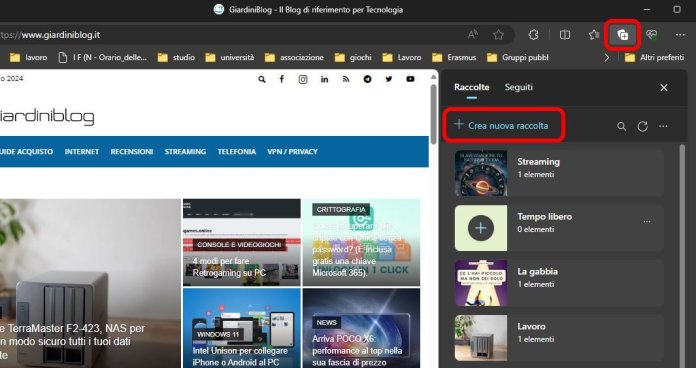Open the lavoro bookmarks folder
This screenshot has width=696, height=368.
pos(28,57)
